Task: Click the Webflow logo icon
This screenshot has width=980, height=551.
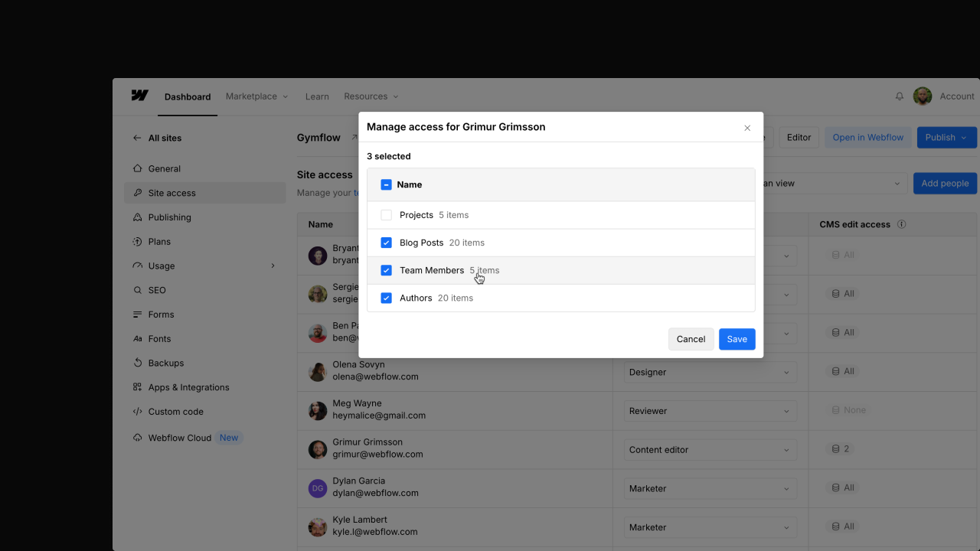Action: click(x=139, y=96)
